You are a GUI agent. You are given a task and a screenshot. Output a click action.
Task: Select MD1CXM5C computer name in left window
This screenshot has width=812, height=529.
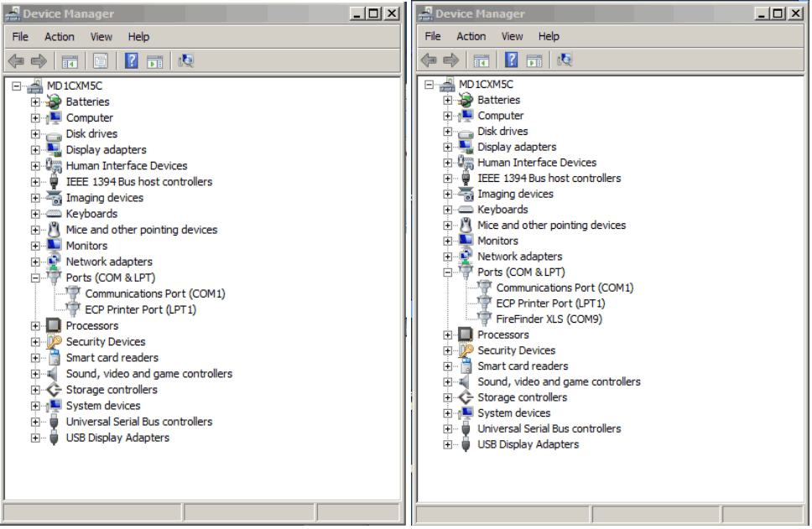tap(75, 86)
